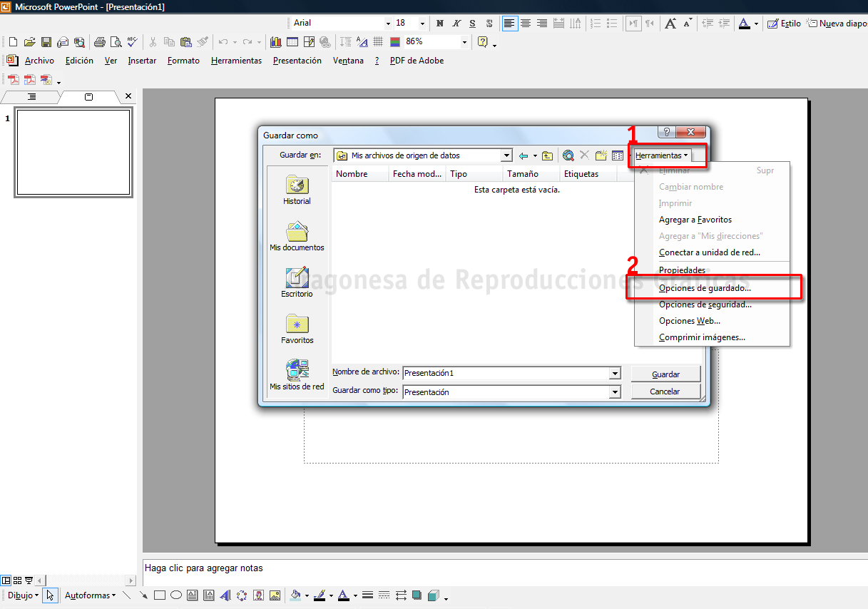Image resolution: width=868 pixels, height=609 pixels.
Task: Click the Open folder toolbar icon
Action: point(29,42)
